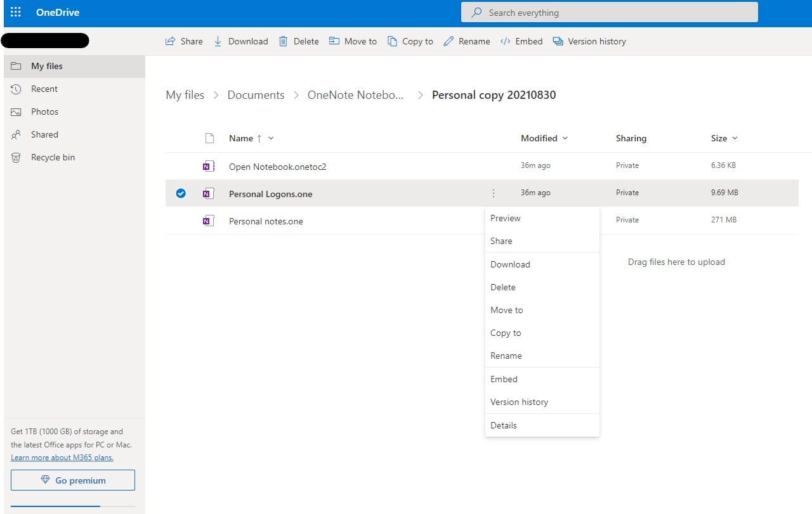The height and width of the screenshot is (514, 812).
Task: Click the Version history icon in the toolbar
Action: point(558,41)
